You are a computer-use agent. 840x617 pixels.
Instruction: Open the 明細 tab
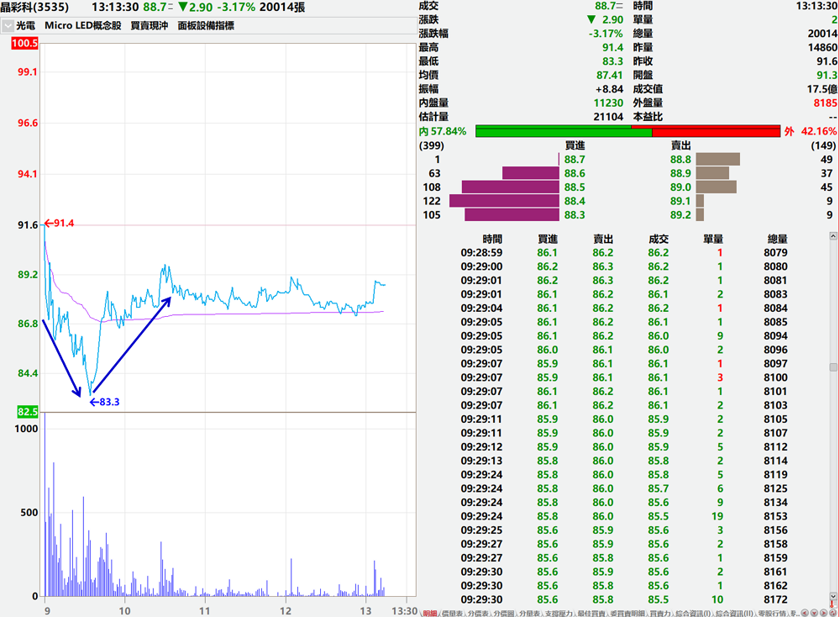(x=430, y=613)
